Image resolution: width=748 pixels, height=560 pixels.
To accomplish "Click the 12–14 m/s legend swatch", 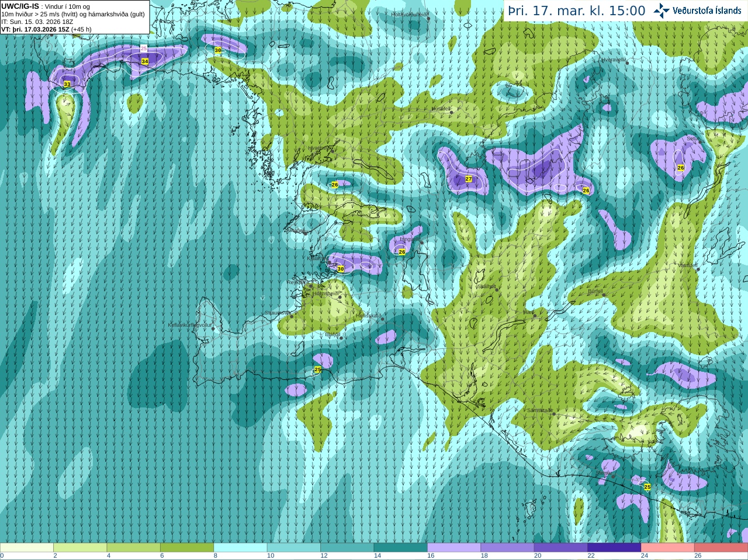I will click(x=348, y=548).
